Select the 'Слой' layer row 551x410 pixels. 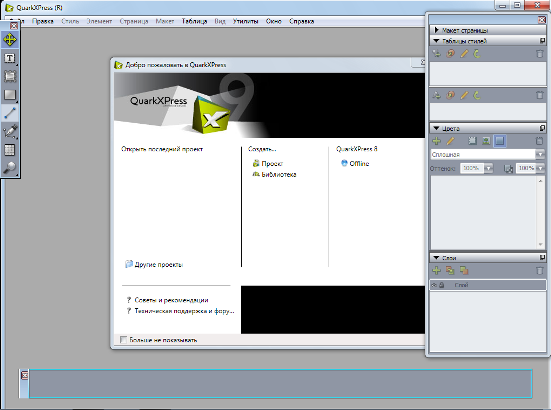488,285
